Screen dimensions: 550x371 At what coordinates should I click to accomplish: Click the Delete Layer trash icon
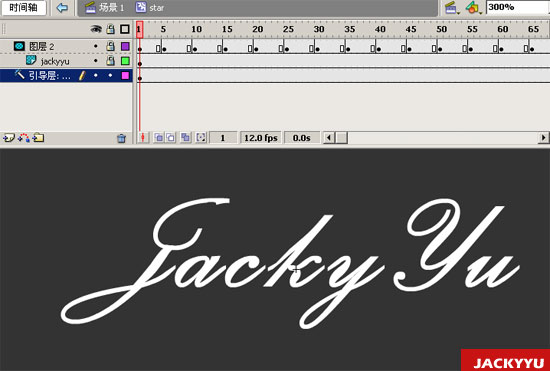tap(121, 138)
